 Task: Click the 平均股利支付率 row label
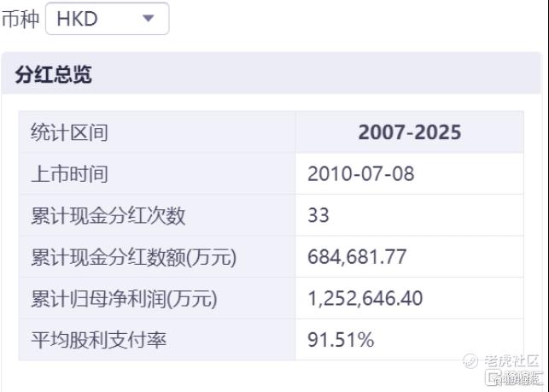(98, 340)
